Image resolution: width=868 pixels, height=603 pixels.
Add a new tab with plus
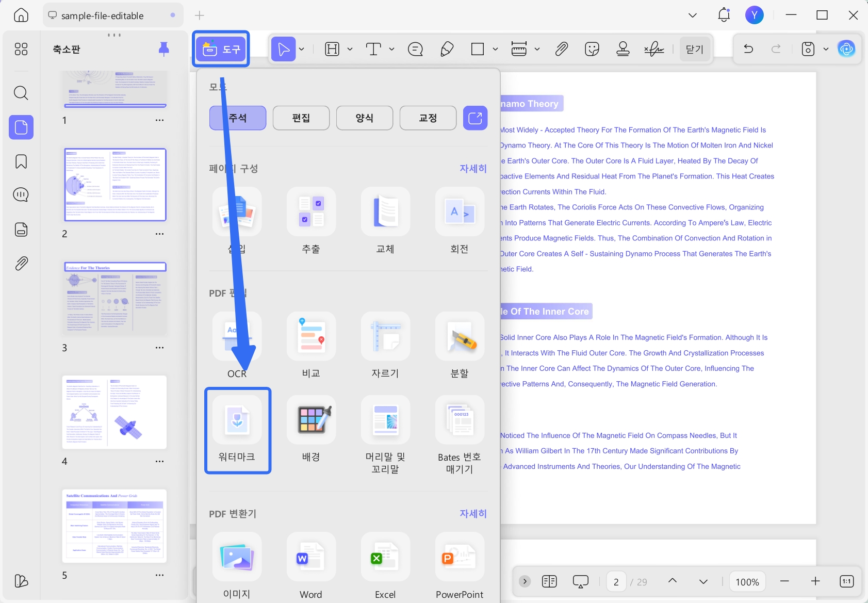click(x=200, y=15)
